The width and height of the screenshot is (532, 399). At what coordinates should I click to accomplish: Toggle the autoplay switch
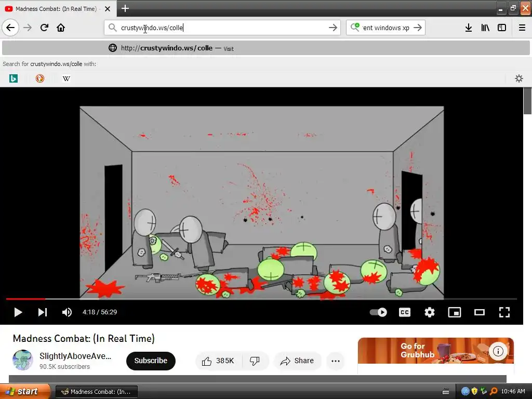coord(378,312)
